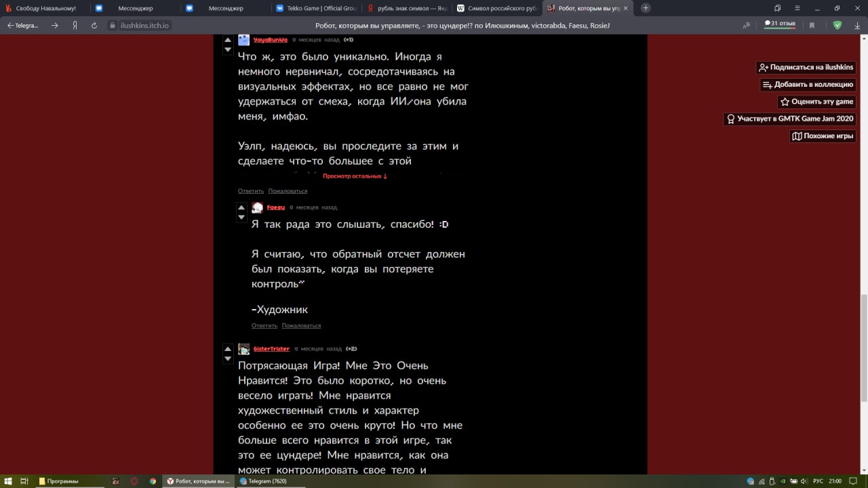Switch to second 'Мессенджер' tab
This screenshot has width=868, height=488.
pyautogui.click(x=224, y=8)
